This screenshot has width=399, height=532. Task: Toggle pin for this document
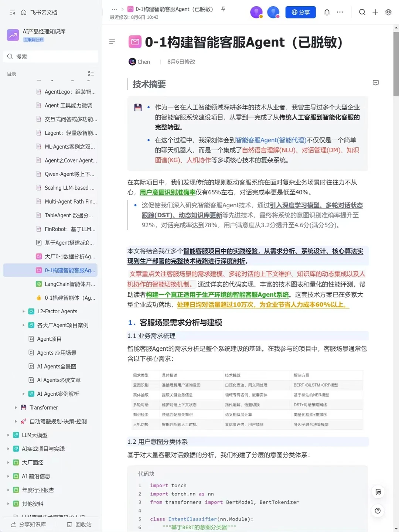tap(223, 9)
